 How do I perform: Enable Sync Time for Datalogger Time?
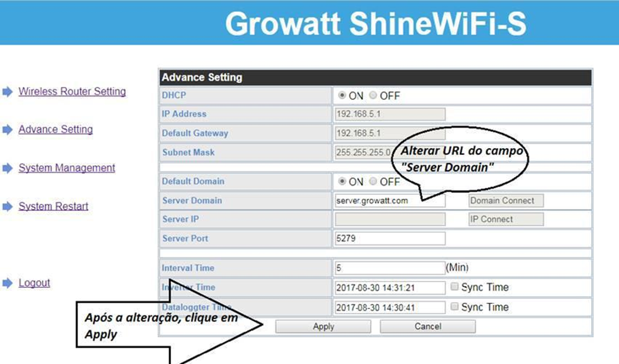coord(454,306)
